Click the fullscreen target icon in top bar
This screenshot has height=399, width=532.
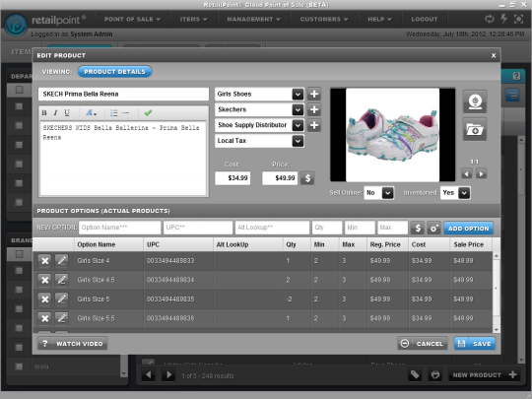point(518,19)
